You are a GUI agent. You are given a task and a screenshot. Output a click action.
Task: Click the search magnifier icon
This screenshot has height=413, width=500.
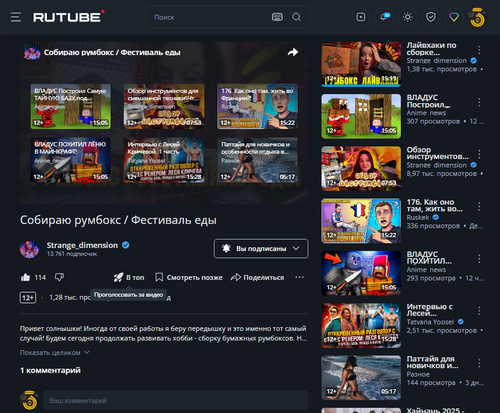(296, 17)
